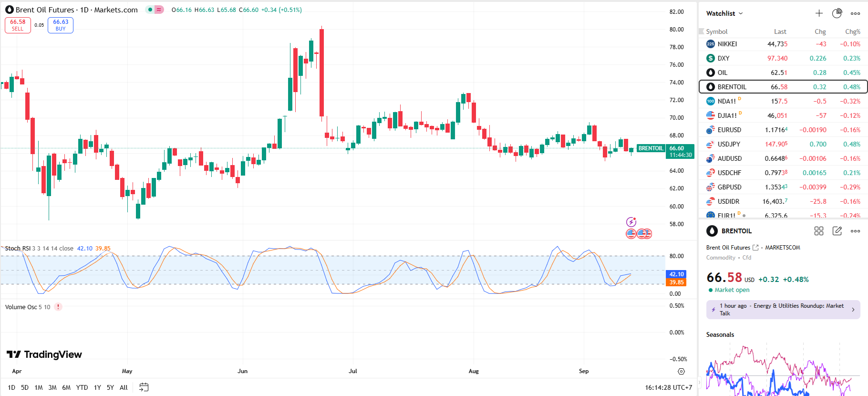Expand the Energy & Utilities Roundup news item

[783, 309]
